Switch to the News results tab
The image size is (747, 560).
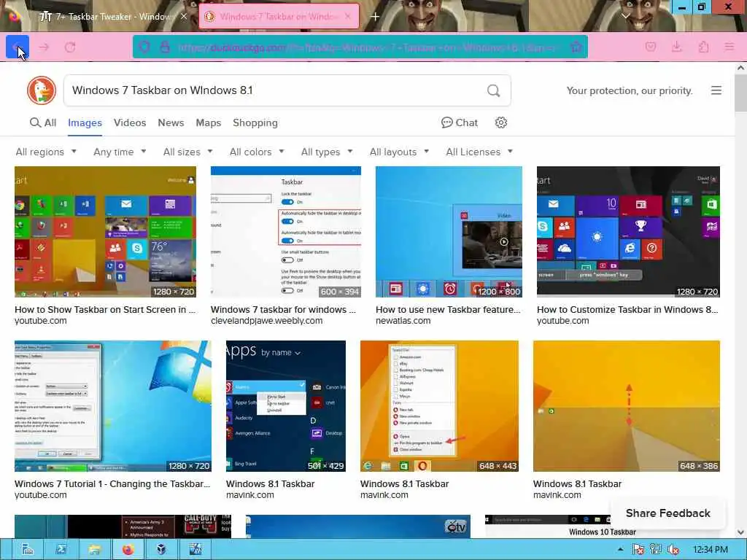(171, 122)
